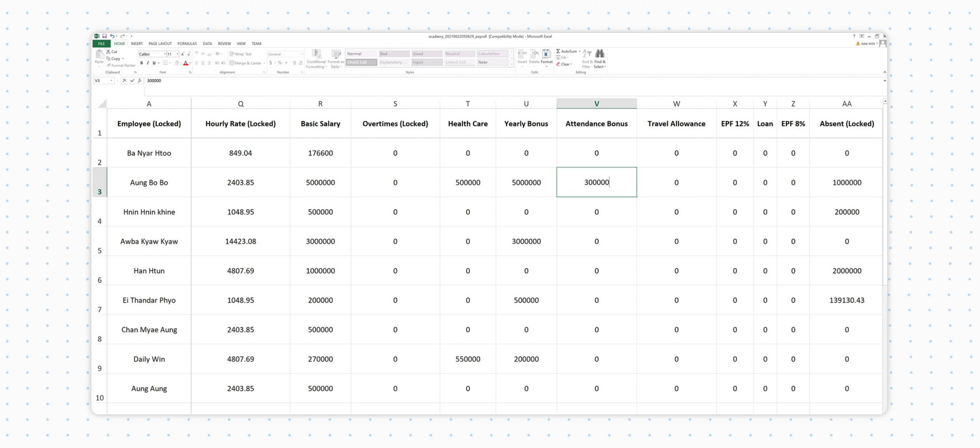The width and height of the screenshot is (980, 448).
Task: Click the Cut scissors button
Action: pyautogui.click(x=112, y=52)
